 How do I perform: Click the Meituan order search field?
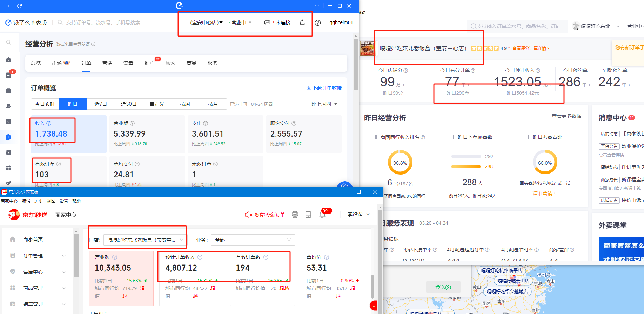point(517,26)
